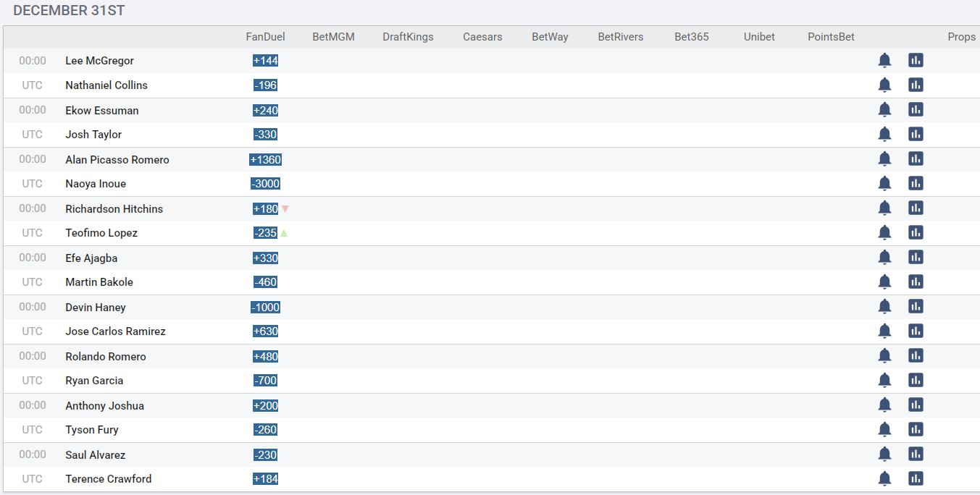Open the chart icon for Martin Bakole
This screenshot has width=980, height=495.
(x=916, y=282)
